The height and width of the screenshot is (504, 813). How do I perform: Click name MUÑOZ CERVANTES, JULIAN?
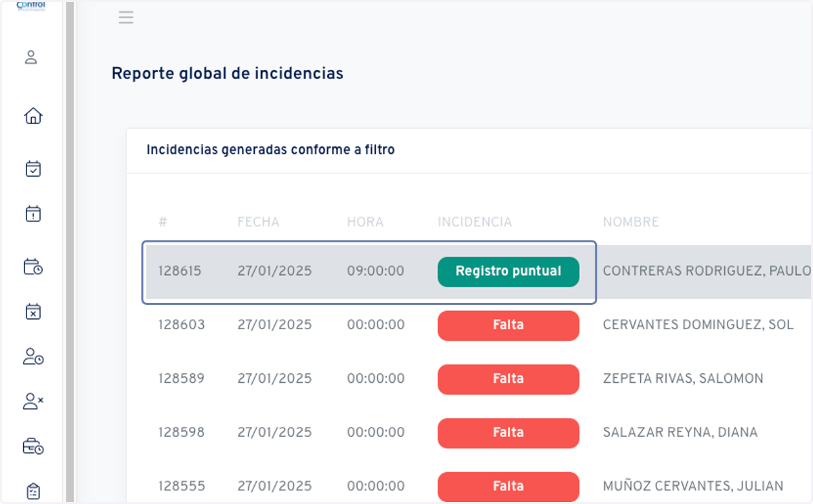pyautogui.click(x=693, y=486)
